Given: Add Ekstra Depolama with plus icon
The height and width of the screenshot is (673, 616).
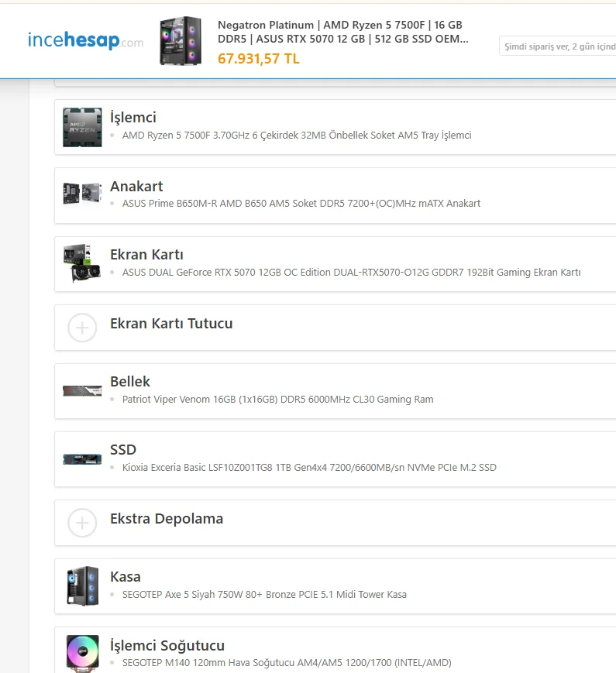Looking at the screenshot, I should coord(82,523).
